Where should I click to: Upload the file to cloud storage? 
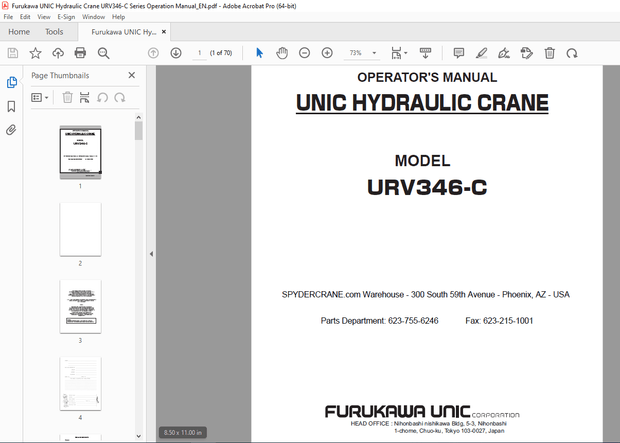[58, 53]
